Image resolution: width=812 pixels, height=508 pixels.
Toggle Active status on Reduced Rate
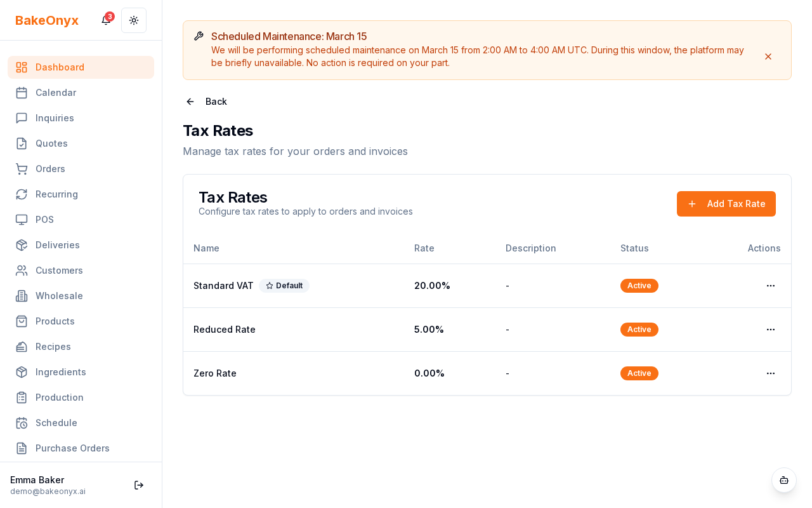pyautogui.click(x=639, y=330)
